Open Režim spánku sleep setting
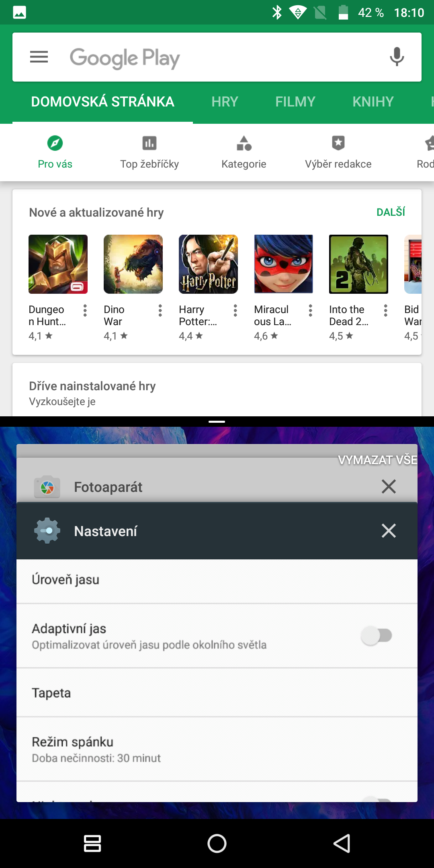The width and height of the screenshot is (434, 868). click(x=217, y=749)
